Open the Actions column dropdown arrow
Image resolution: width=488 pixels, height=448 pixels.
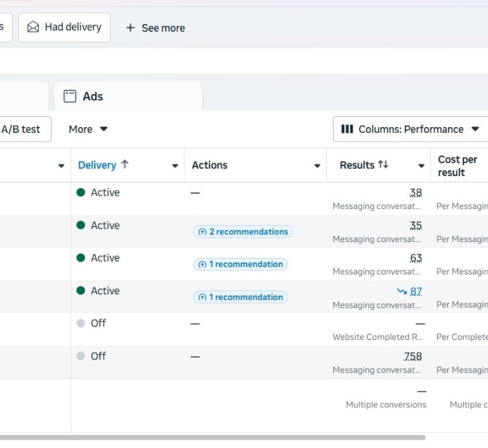click(317, 166)
